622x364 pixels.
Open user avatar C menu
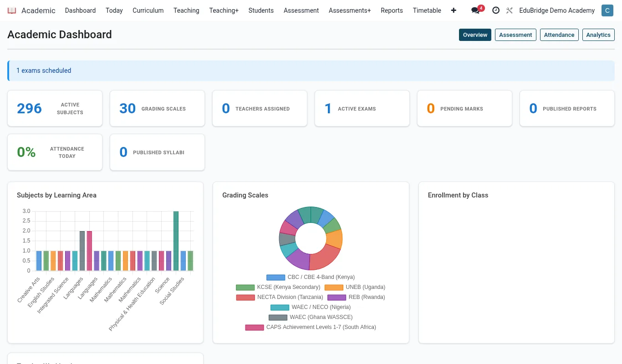pyautogui.click(x=607, y=10)
